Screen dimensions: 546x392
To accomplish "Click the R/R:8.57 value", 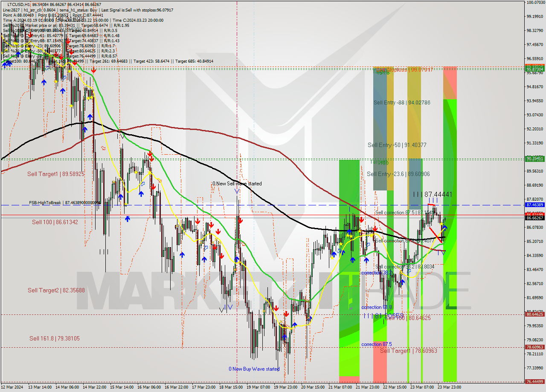I will coord(110,56).
